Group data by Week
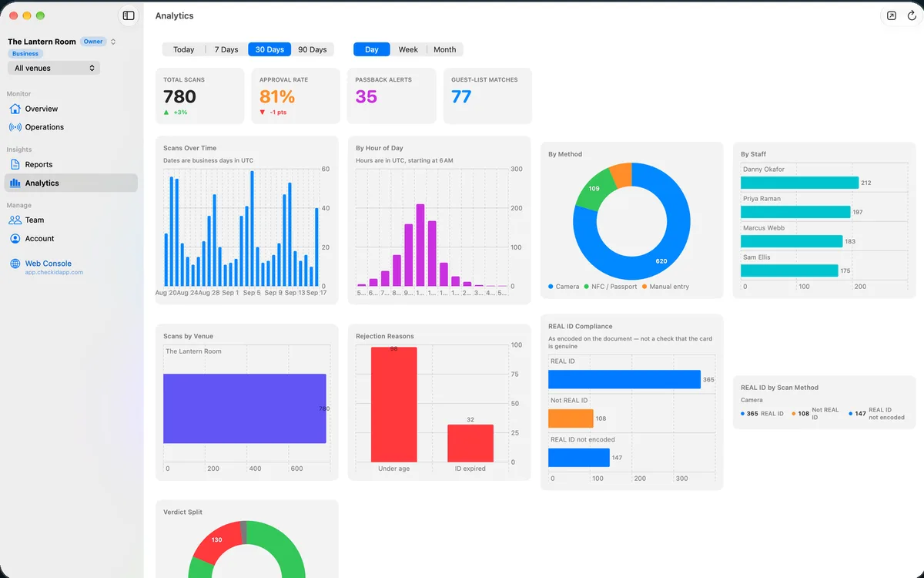 [408, 49]
